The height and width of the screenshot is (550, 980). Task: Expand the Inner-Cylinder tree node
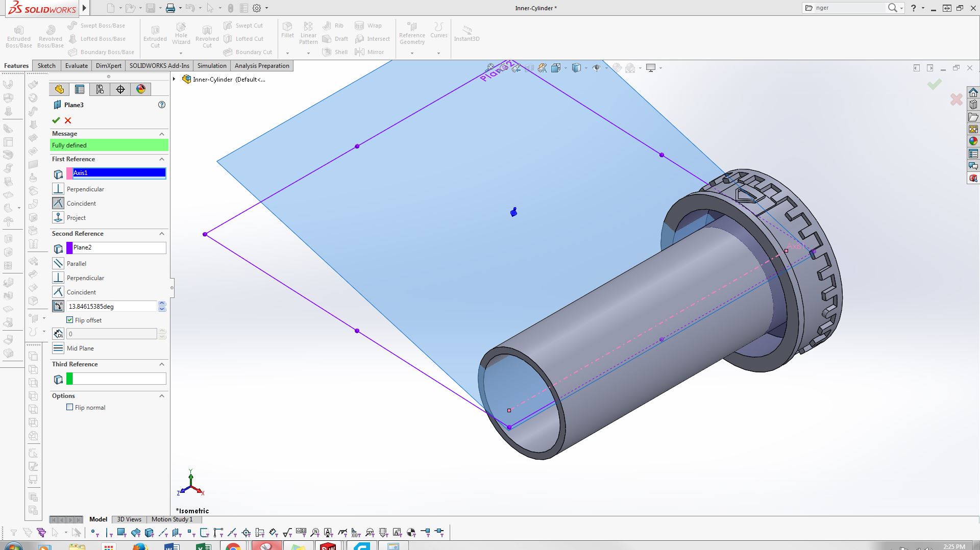click(175, 79)
